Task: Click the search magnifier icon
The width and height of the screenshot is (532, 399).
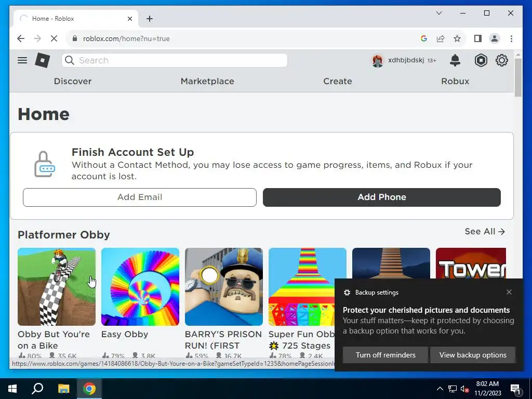Action: (x=70, y=60)
